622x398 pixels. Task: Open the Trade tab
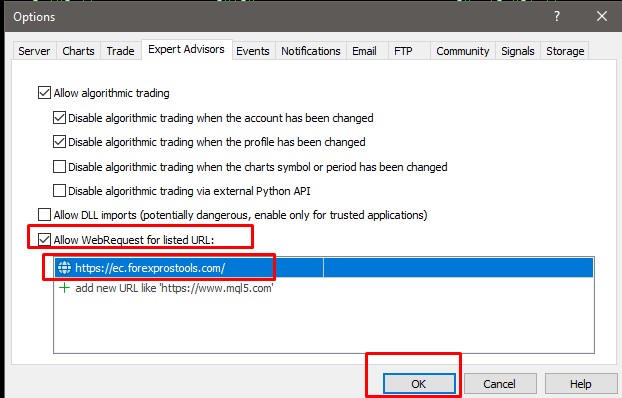[x=120, y=51]
